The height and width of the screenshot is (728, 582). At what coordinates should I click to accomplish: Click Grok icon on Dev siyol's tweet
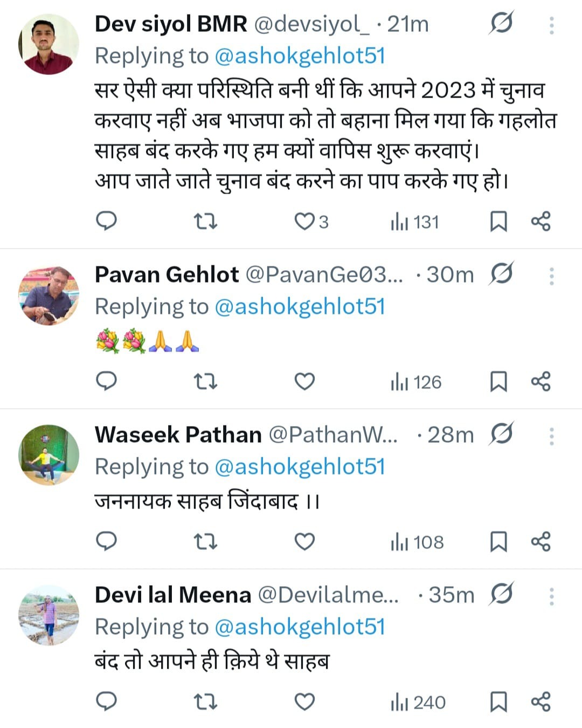(502, 24)
